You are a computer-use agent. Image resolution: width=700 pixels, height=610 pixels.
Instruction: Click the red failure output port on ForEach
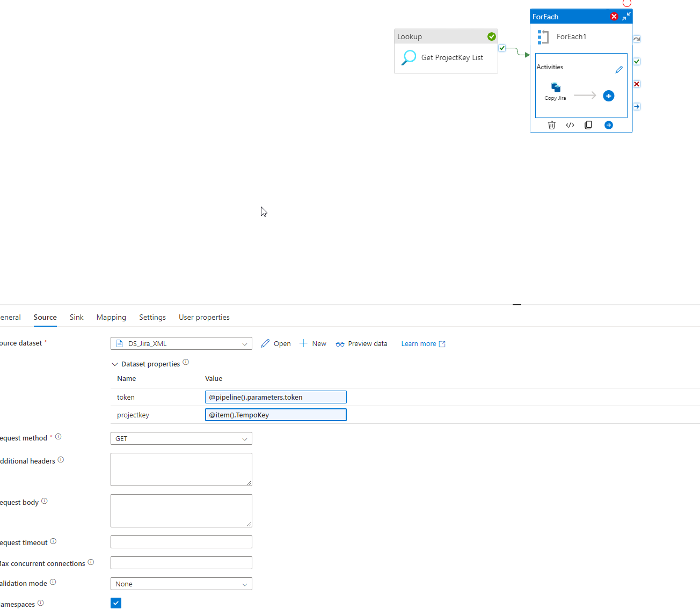pos(637,84)
